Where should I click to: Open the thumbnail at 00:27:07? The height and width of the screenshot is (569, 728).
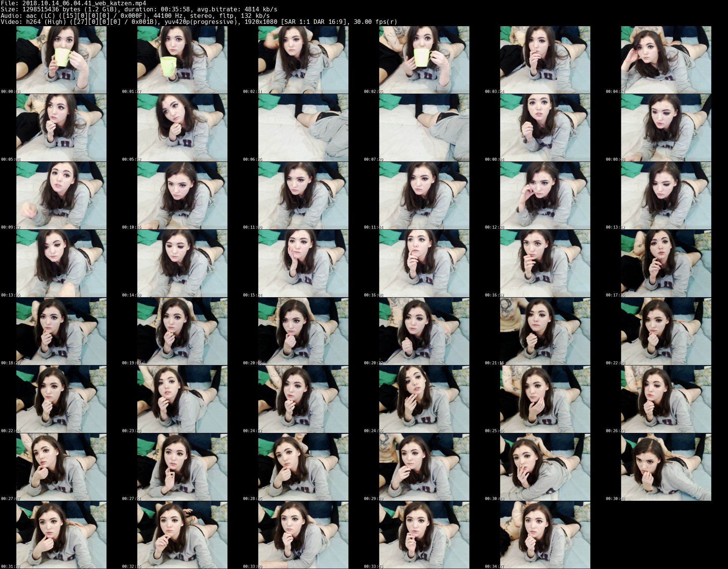(61, 467)
